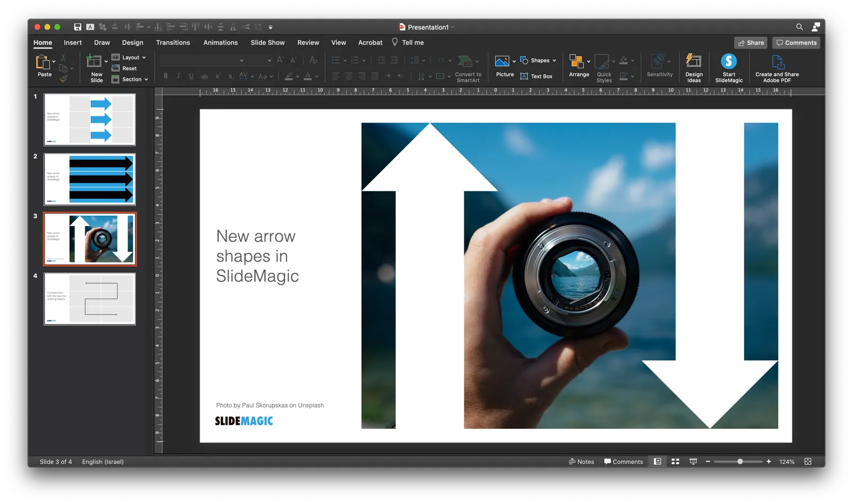
Task: Toggle subscript formatting
Action: click(230, 76)
